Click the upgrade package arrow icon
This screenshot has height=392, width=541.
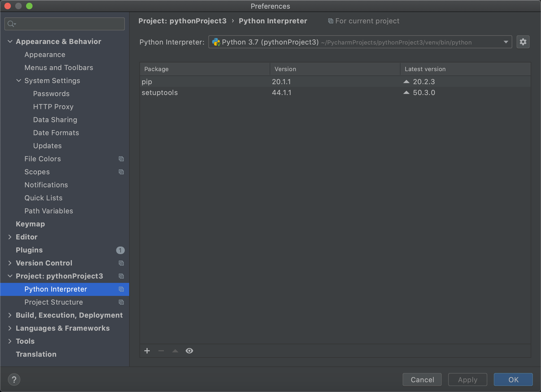175,351
